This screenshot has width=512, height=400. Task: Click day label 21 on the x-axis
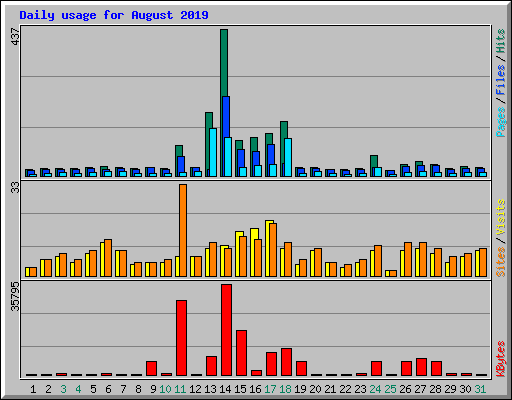pos(330,389)
